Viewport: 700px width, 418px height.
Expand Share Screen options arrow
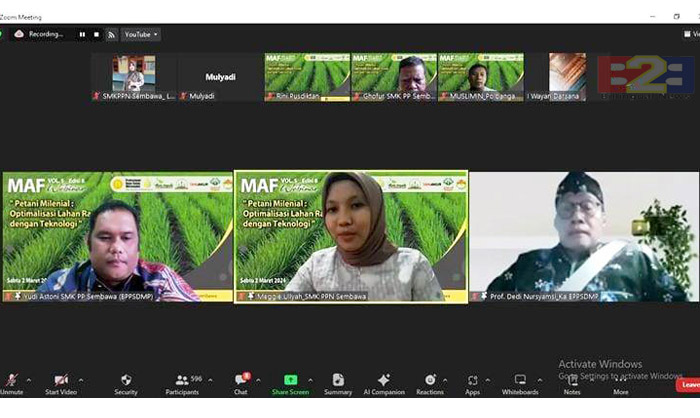coord(310,380)
